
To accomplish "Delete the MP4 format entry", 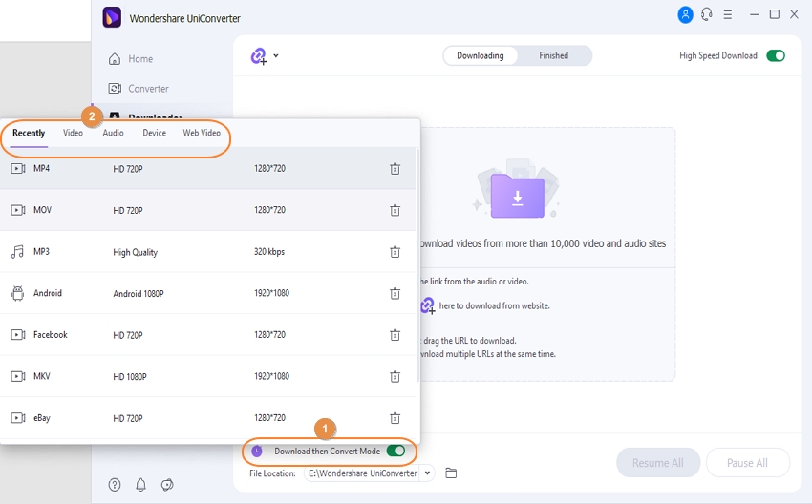I will (x=395, y=169).
